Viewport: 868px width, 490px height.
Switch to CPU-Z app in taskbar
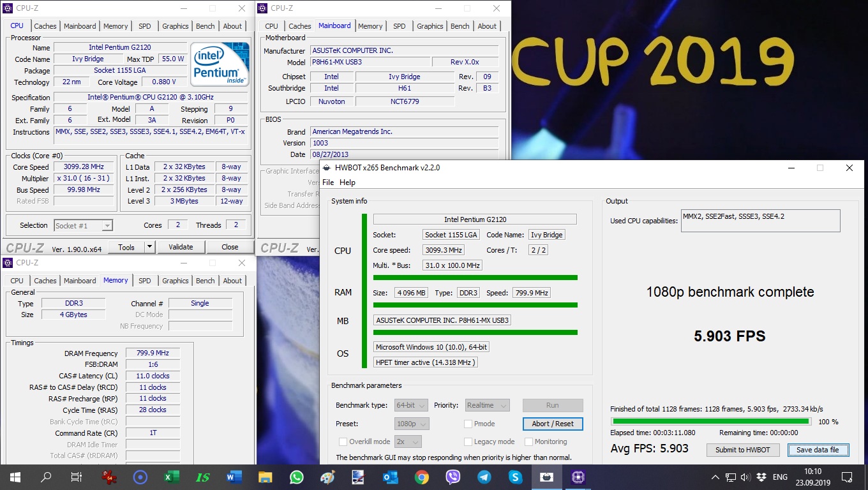(x=578, y=477)
